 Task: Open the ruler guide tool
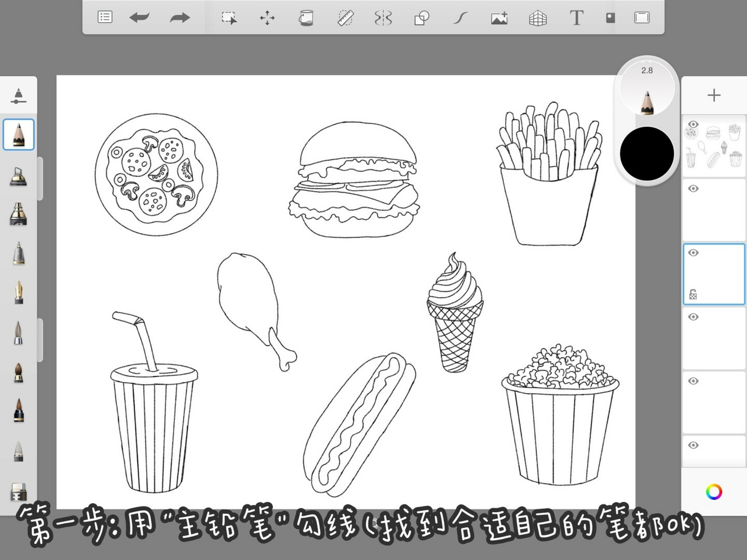pos(345,18)
